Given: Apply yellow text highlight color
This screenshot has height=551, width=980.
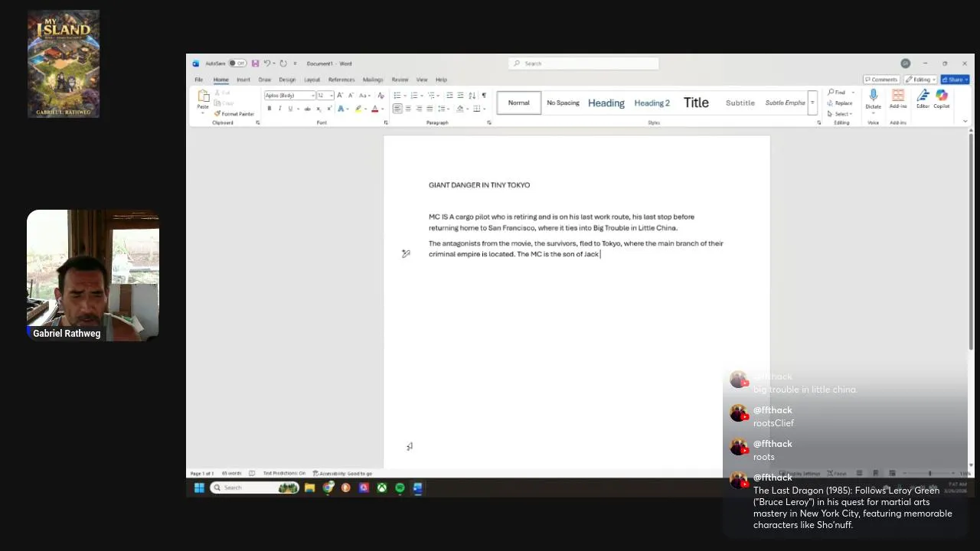Looking at the screenshot, I should (358, 109).
